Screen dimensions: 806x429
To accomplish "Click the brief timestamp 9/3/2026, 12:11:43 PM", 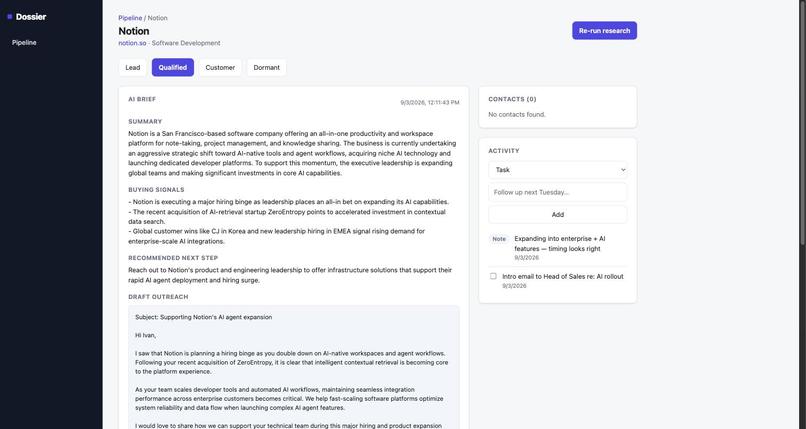I will pos(430,103).
